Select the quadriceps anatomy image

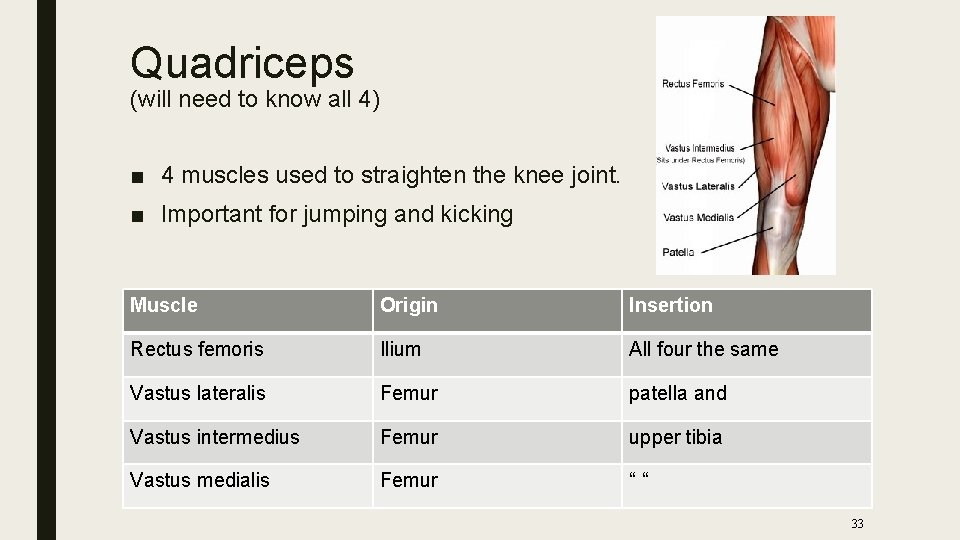tap(745, 145)
